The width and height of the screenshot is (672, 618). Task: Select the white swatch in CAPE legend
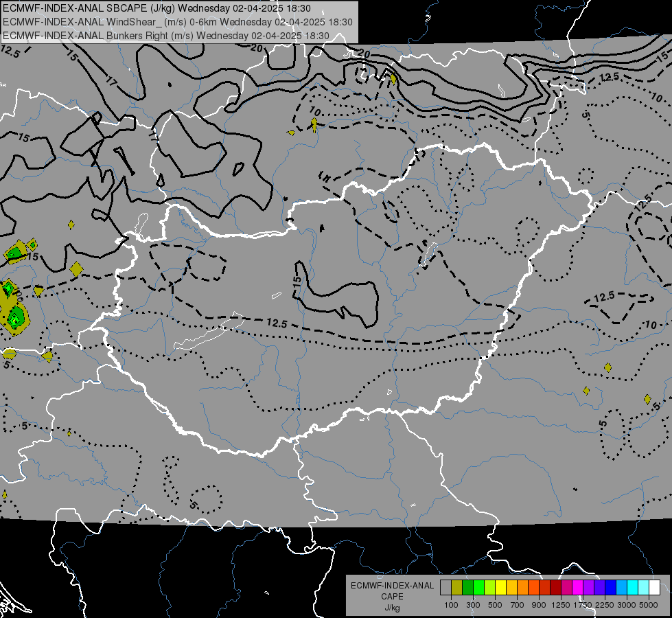pos(654,587)
